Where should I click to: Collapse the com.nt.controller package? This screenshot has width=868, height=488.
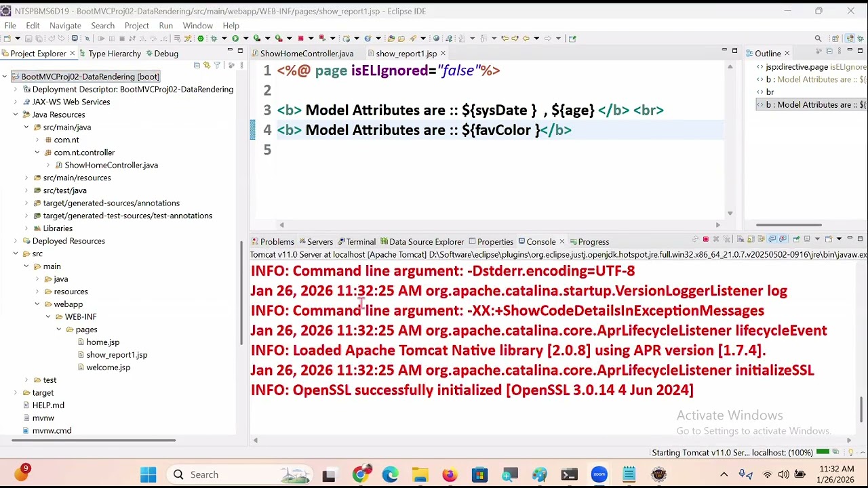point(37,152)
